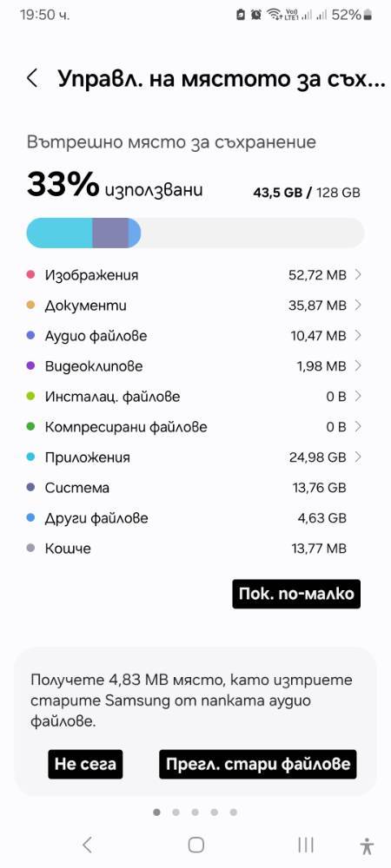The image size is (391, 868).
Task: Go back using the header arrow
Action: click(x=33, y=79)
